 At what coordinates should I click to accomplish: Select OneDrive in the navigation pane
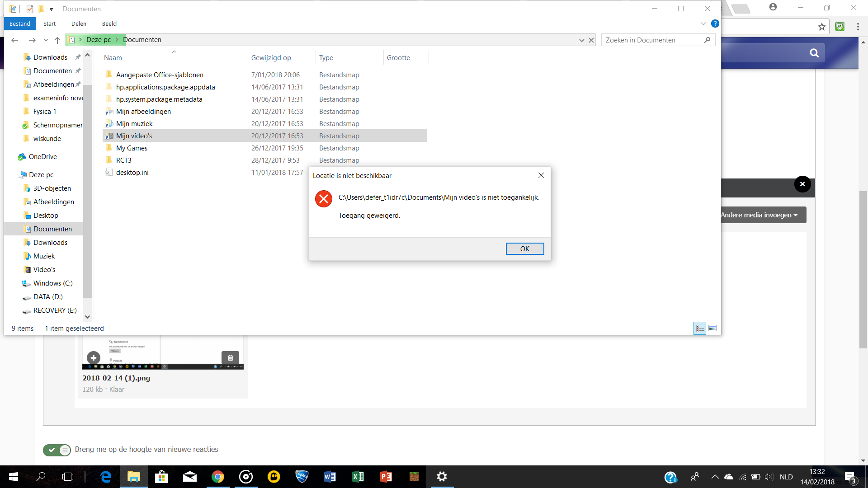(42, 157)
